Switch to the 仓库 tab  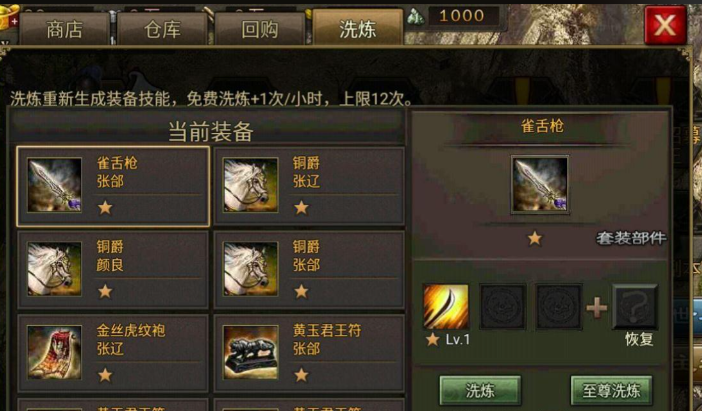click(162, 29)
